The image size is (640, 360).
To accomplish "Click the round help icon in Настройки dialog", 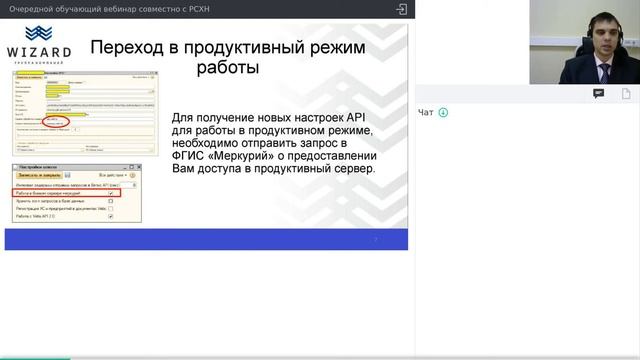I will 133,175.
